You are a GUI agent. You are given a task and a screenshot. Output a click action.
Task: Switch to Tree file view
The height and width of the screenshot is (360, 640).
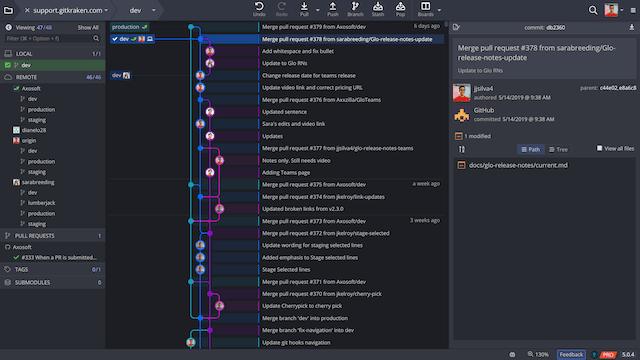pos(558,149)
